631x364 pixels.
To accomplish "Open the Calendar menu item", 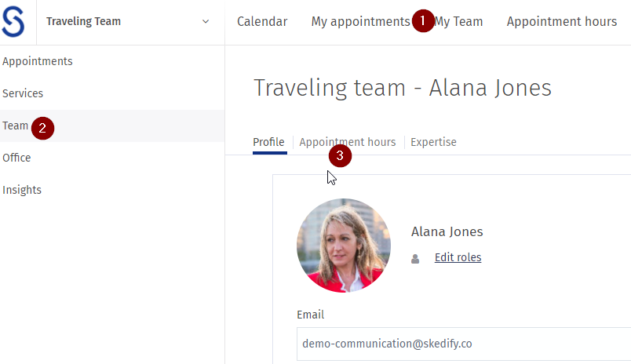I will (262, 21).
